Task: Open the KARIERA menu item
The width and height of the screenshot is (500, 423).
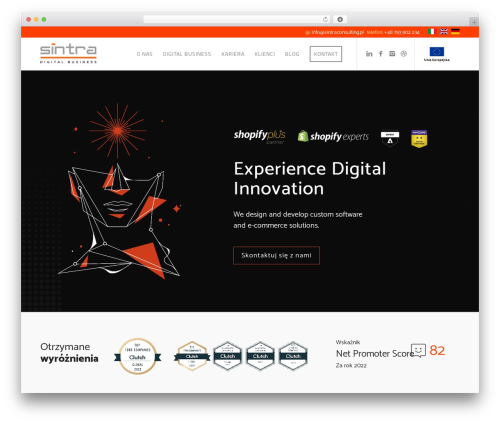Action: point(233,54)
